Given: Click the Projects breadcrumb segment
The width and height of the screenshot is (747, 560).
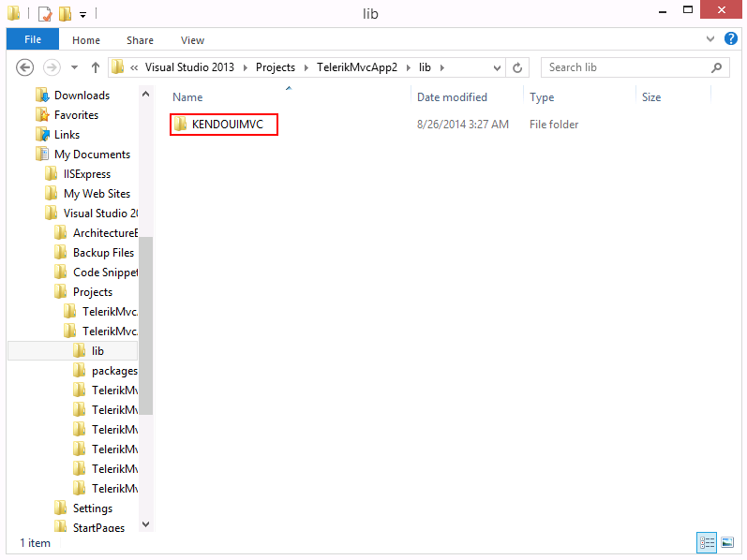Looking at the screenshot, I should [276, 67].
